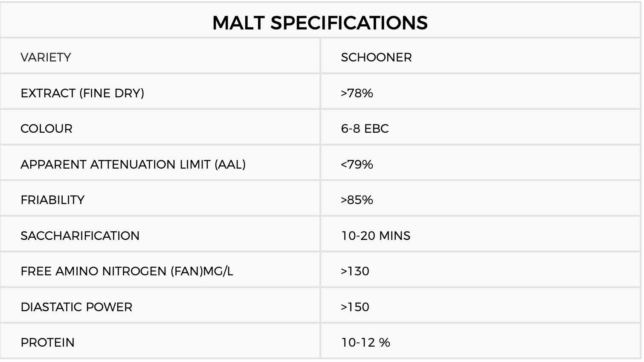Click the 10-20 MINS saccharification value
The image size is (644, 362).
tap(375, 236)
